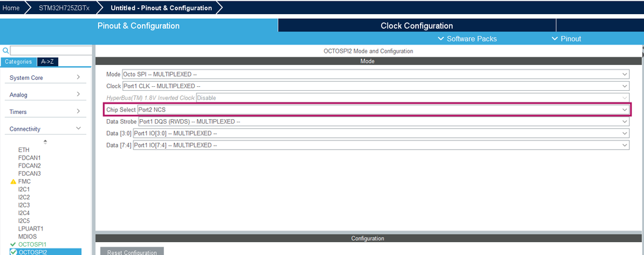
Task: Switch to Clock Configuration tab
Action: [417, 25]
